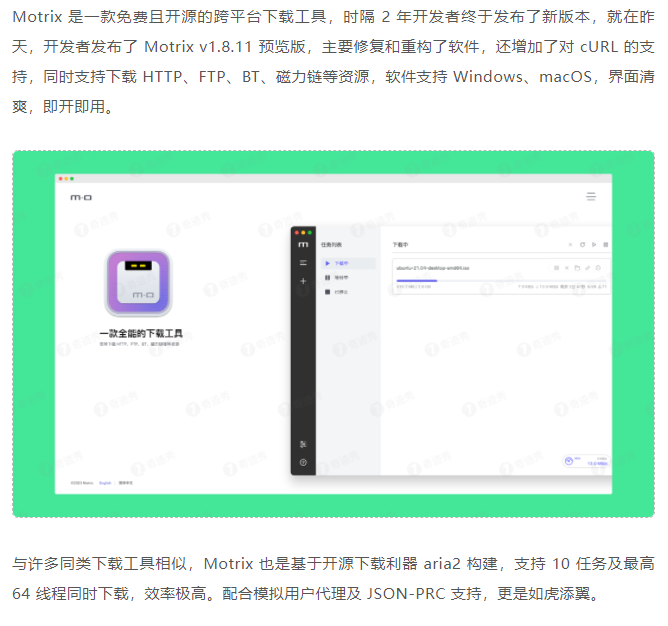The width and height of the screenshot is (668, 626).
Task: Copy link of the ubuntu iso task
Action: point(587,268)
